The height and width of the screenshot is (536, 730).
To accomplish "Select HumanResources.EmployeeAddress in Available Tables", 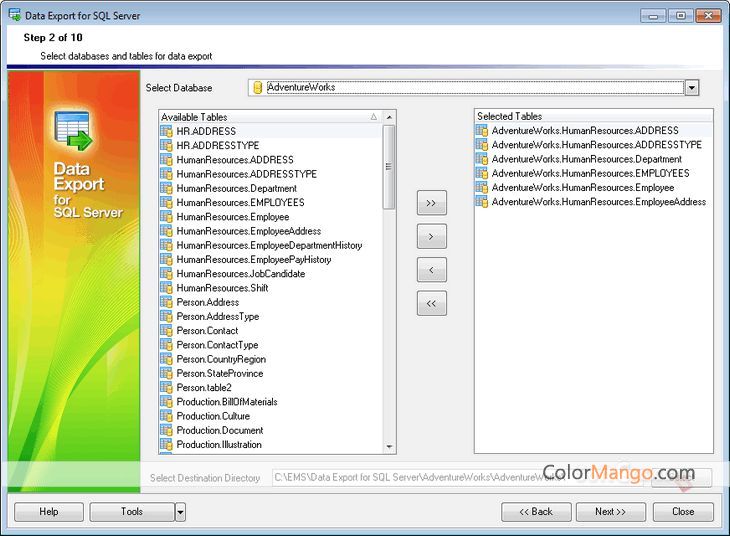I will (x=249, y=231).
